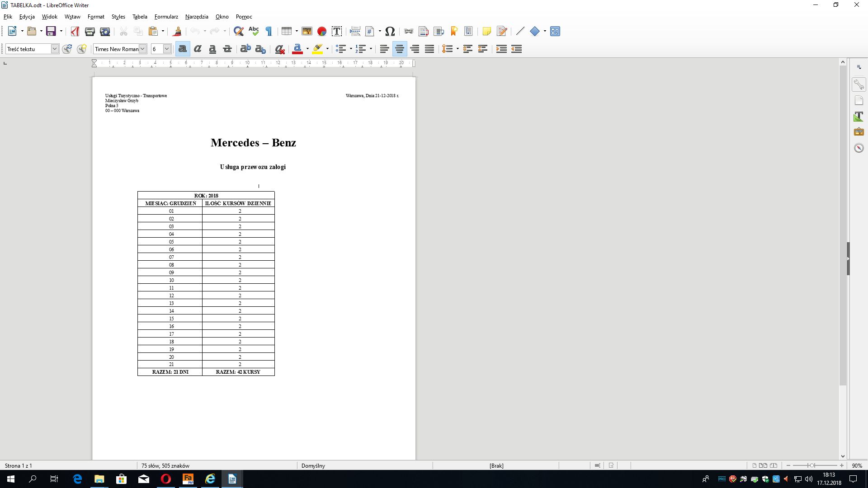Open the Tabela menu
This screenshot has height=488, width=868.
(x=140, y=17)
